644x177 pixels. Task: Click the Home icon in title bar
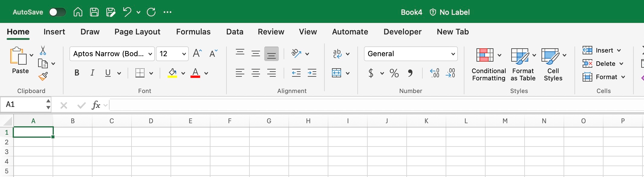click(x=78, y=12)
